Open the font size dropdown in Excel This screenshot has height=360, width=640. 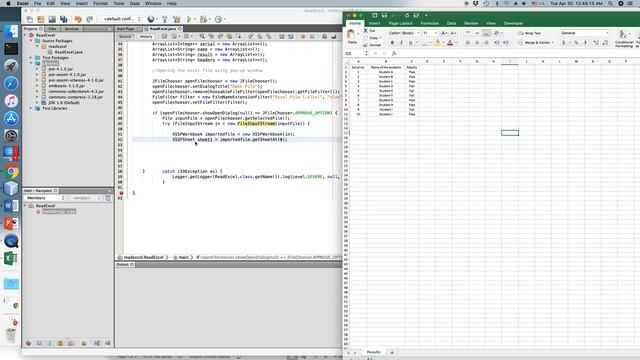430,33
